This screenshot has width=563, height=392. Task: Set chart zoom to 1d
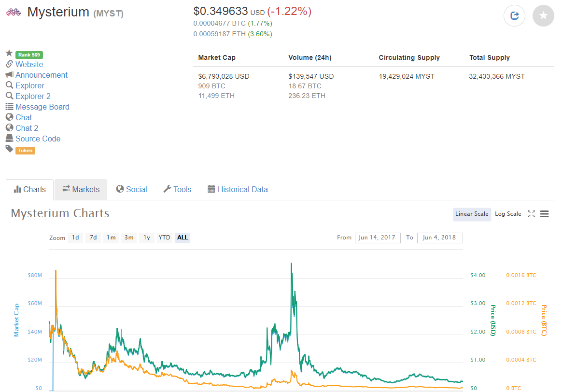pos(75,238)
